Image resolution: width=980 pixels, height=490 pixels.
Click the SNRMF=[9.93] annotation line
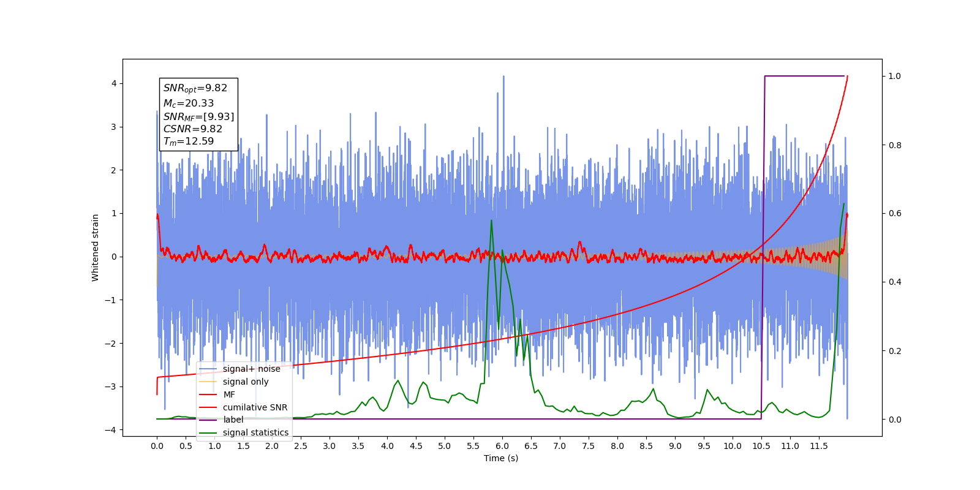click(x=198, y=116)
